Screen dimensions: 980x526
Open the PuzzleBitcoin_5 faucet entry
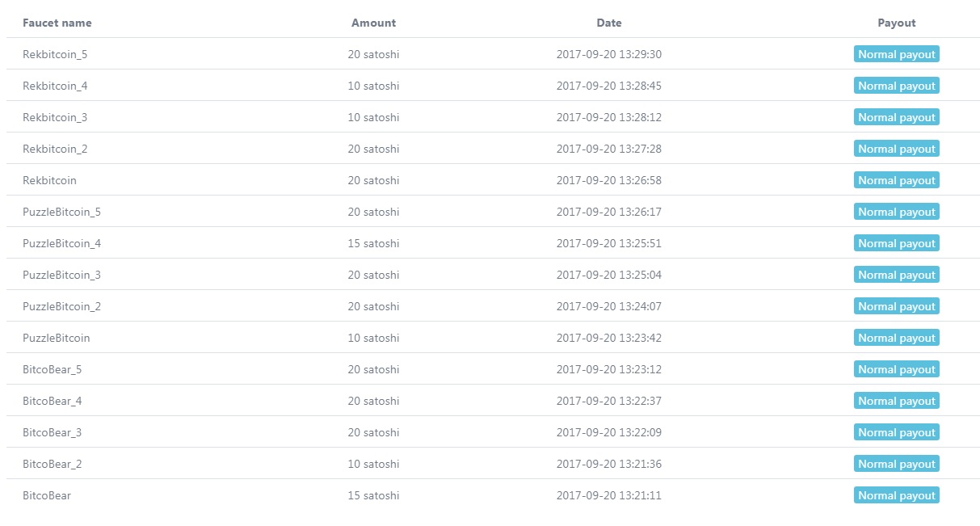(x=61, y=212)
